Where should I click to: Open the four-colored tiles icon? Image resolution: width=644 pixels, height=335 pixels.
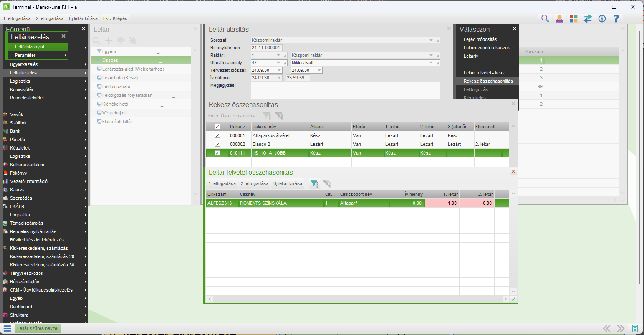point(573,18)
